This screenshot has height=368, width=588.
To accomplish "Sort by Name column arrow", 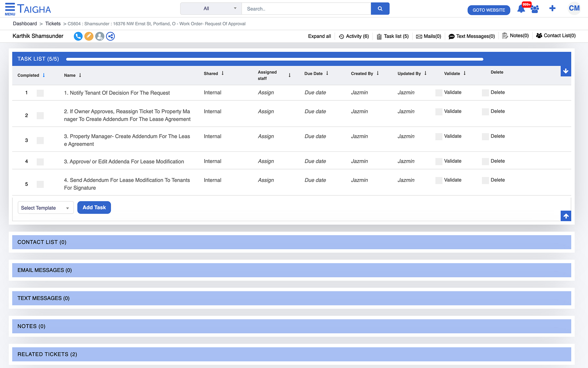I will [x=80, y=75].
